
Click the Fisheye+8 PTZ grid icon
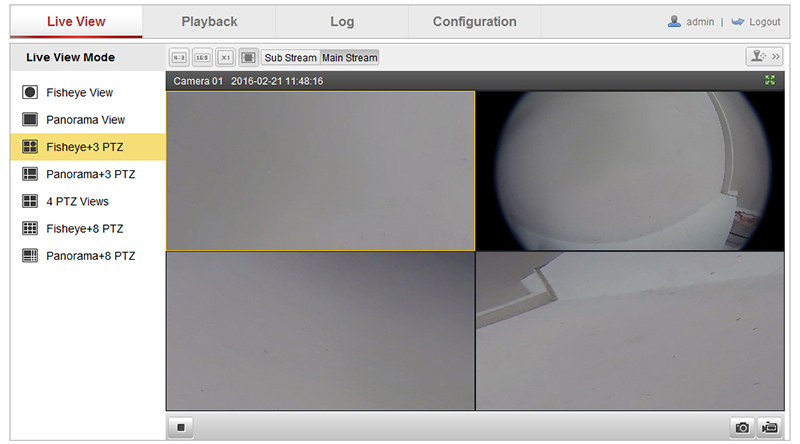(x=30, y=228)
